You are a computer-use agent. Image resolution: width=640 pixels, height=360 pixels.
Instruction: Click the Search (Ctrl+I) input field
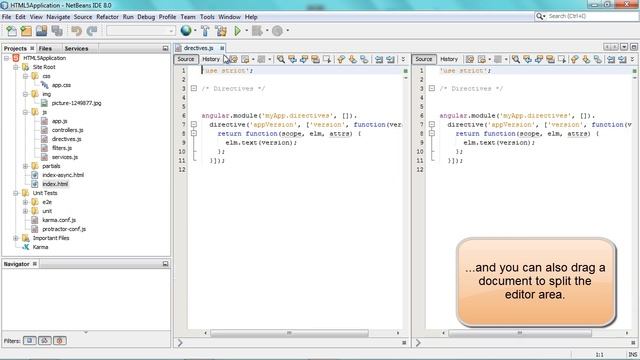click(591, 16)
